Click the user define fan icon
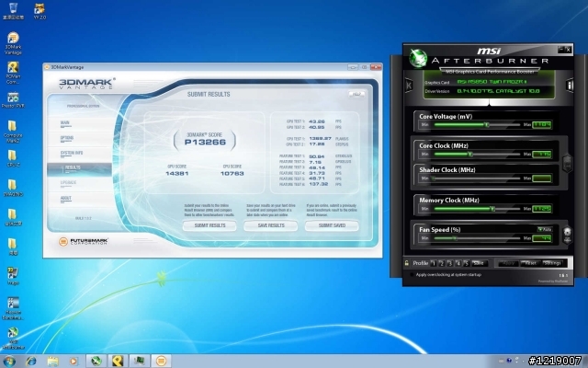This screenshot has height=368, width=588. point(567,236)
